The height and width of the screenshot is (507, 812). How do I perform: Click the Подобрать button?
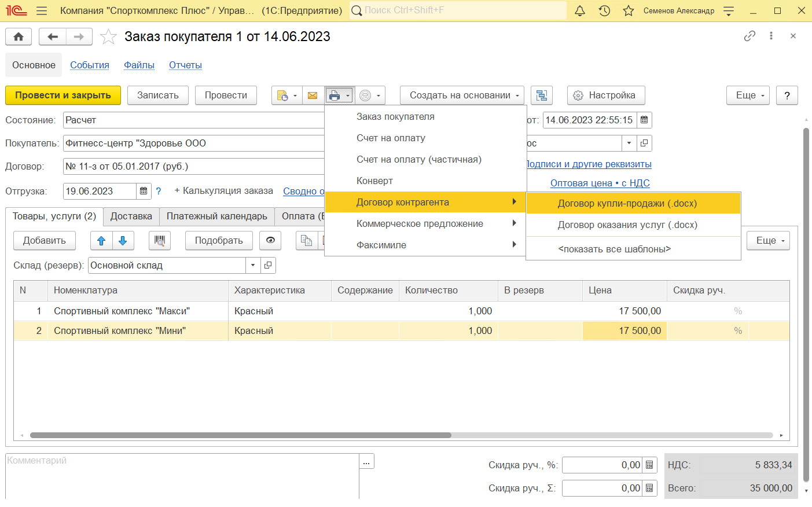tap(219, 241)
